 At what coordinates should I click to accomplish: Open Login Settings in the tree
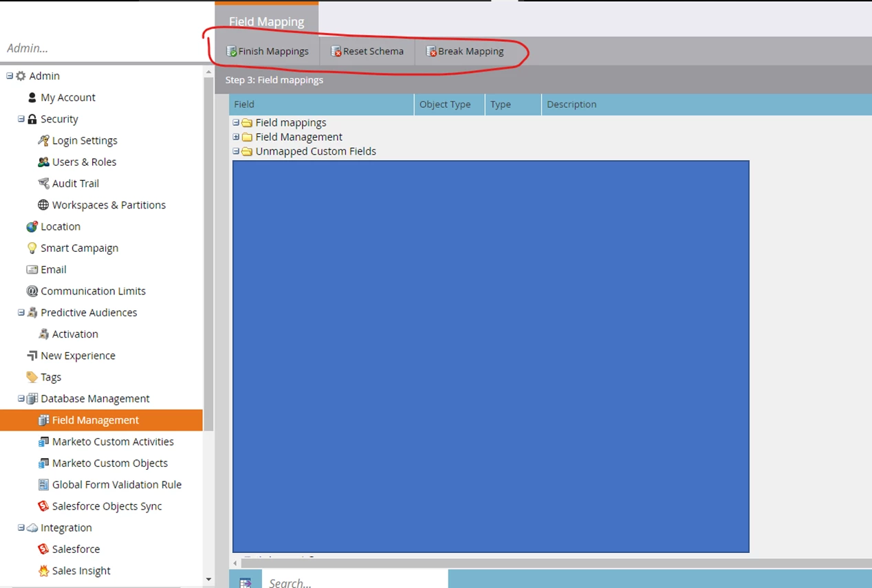point(85,140)
